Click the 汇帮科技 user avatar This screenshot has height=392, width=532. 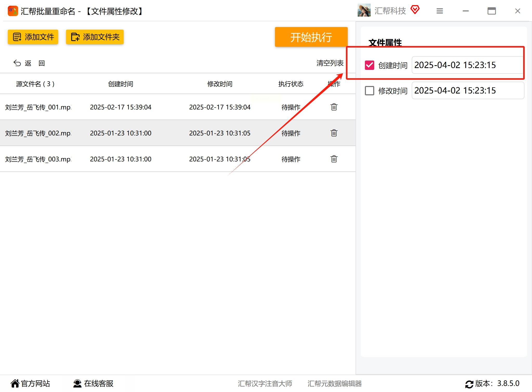(x=364, y=10)
